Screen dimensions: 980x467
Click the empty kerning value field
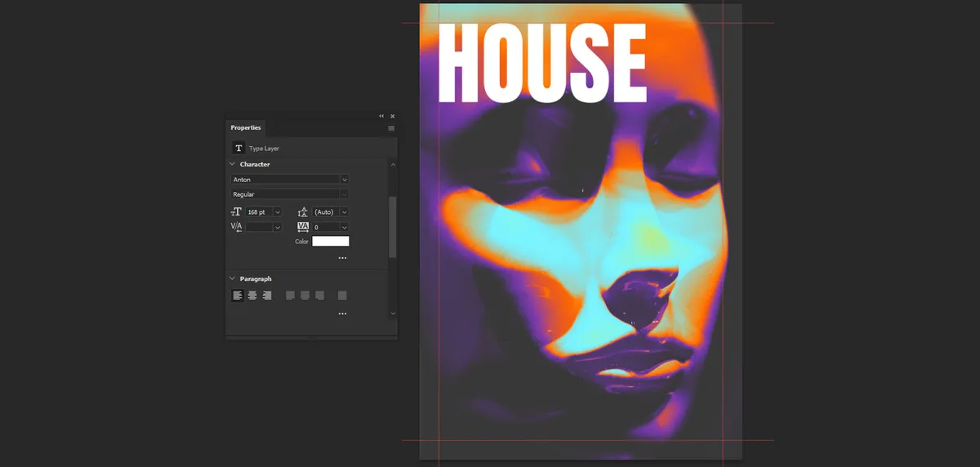click(x=260, y=227)
